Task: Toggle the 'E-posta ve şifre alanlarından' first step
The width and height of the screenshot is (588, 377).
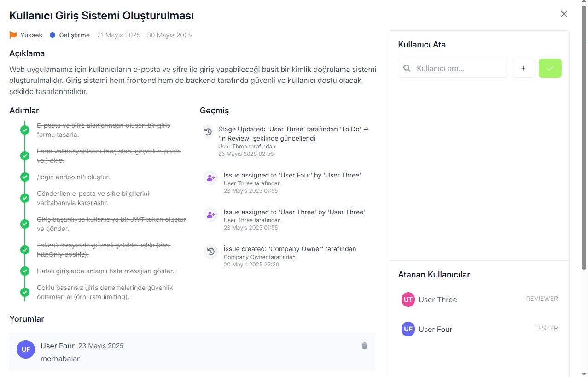Action: 25,130
